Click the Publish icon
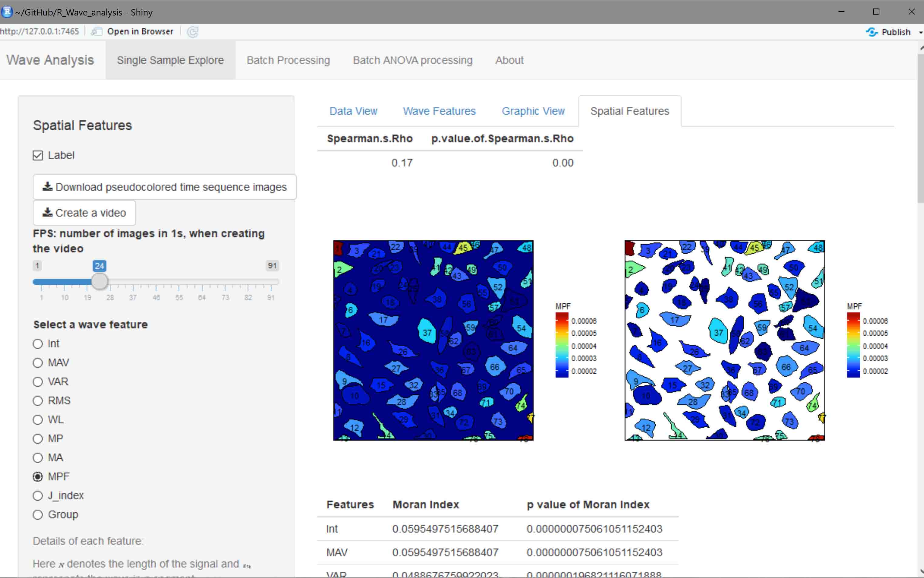The height and width of the screenshot is (578, 924). [x=872, y=32]
